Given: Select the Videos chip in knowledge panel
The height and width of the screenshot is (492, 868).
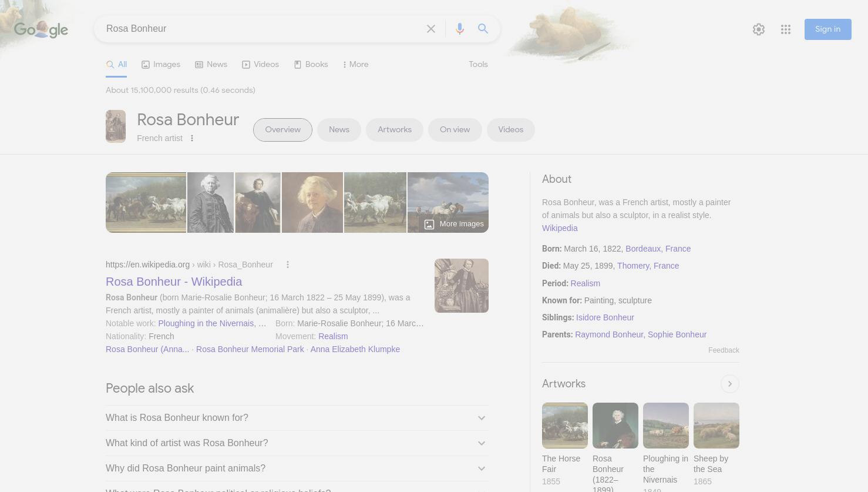Looking at the screenshot, I should [x=511, y=130].
